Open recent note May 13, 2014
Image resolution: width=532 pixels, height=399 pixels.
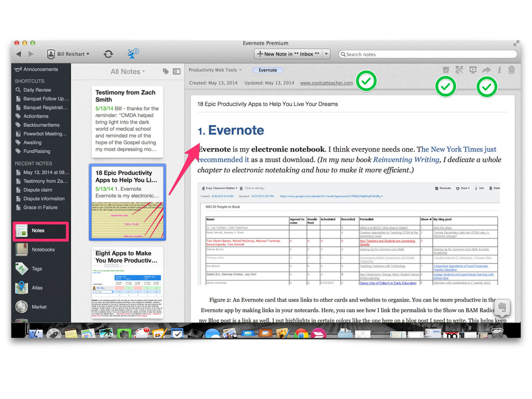pos(42,172)
